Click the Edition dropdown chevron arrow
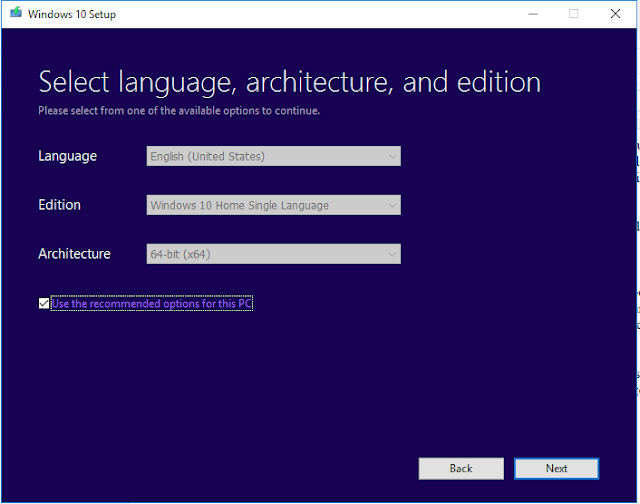 tap(392, 206)
